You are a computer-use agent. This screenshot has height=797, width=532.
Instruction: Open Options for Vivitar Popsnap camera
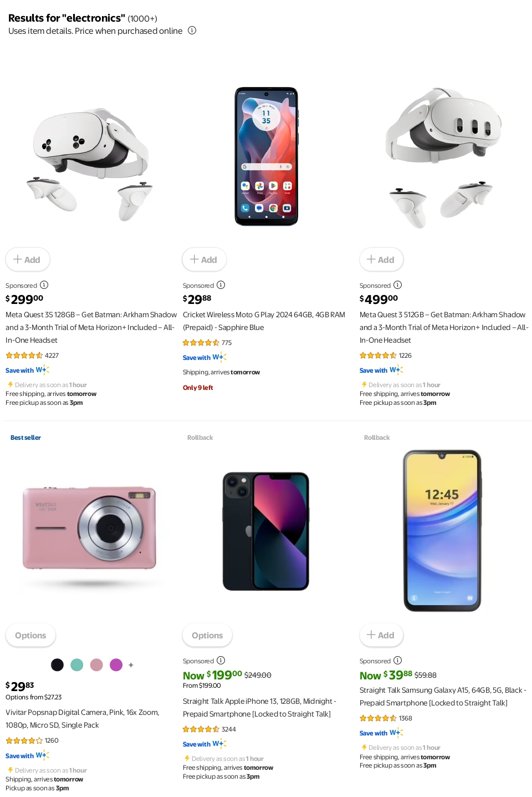click(x=30, y=636)
